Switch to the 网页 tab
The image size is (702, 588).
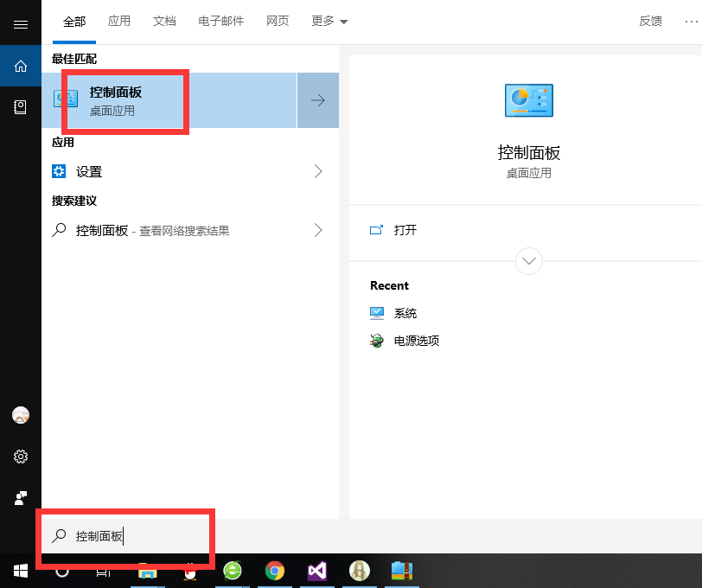pos(278,22)
